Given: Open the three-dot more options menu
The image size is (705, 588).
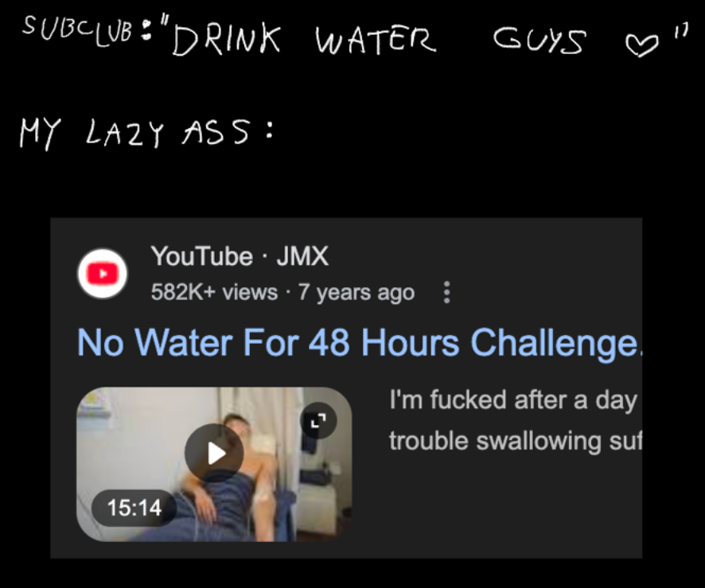Looking at the screenshot, I should click(x=446, y=293).
